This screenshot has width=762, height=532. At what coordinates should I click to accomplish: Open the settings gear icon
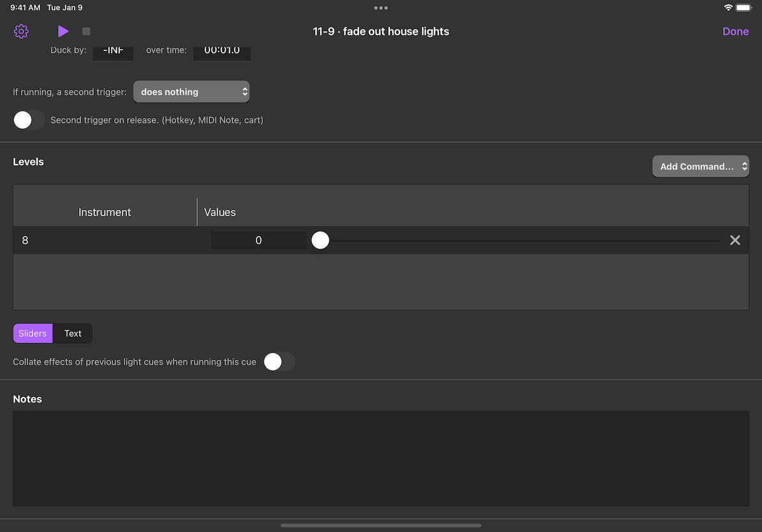[21, 31]
